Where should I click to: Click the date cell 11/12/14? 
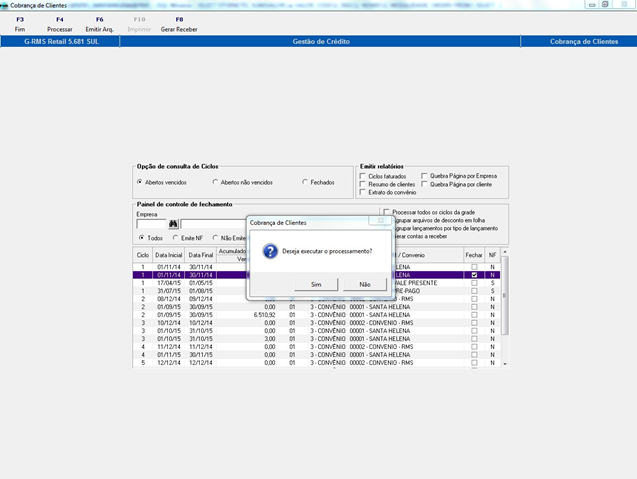pyautogui.click(x=169, y=347)
